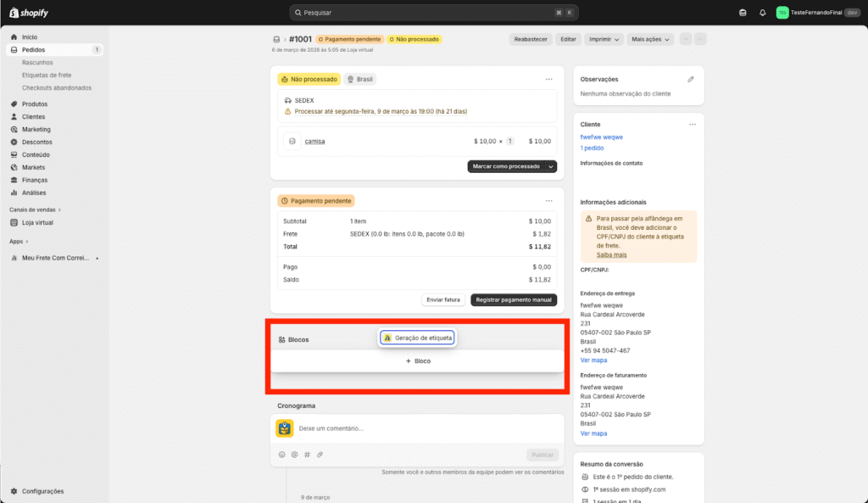Open Cliente card three-dot menu
Screen dimensions: 868x503
pyautogui.click(x=692, y=124)
